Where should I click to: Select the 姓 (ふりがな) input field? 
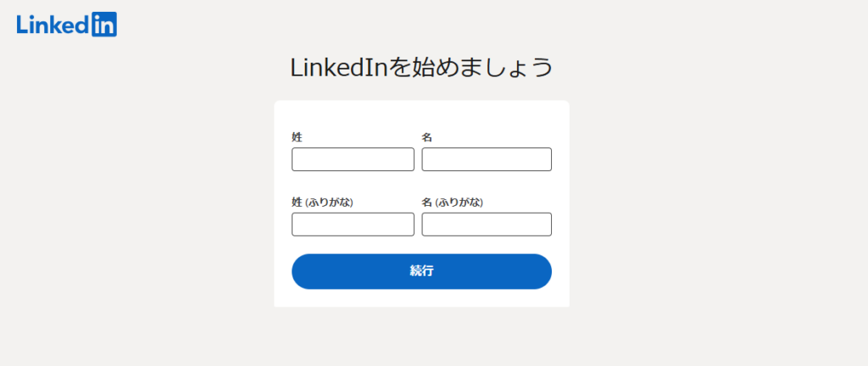[x=353, y=225]
